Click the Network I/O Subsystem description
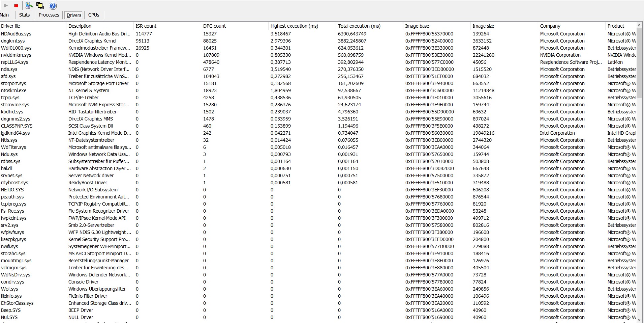The width and height of the screenshot is (644, 323). (x=93, y=190)
